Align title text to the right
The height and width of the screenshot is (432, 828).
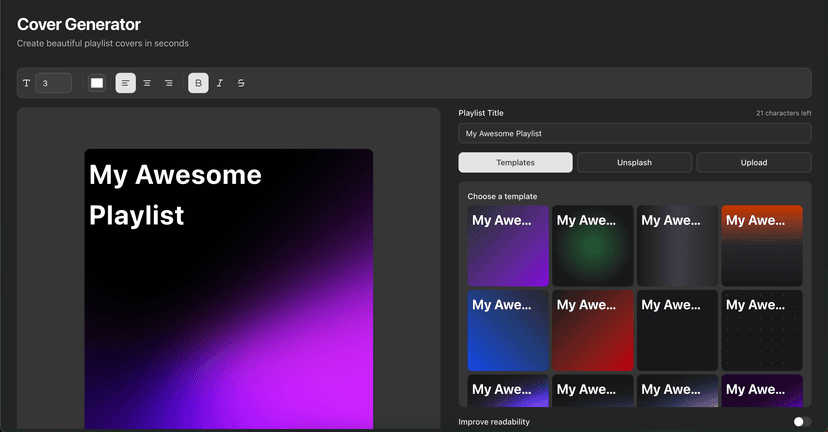click(169, 83)
